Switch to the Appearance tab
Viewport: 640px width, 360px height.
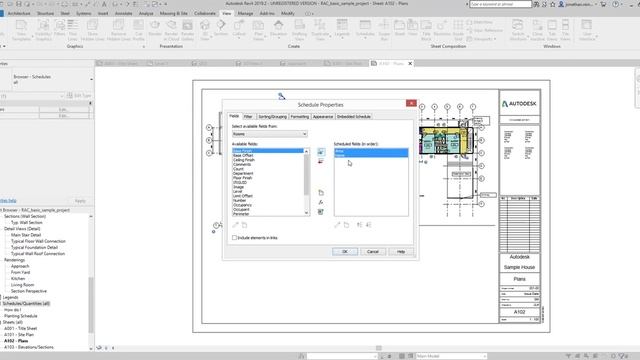click(323, 117)
